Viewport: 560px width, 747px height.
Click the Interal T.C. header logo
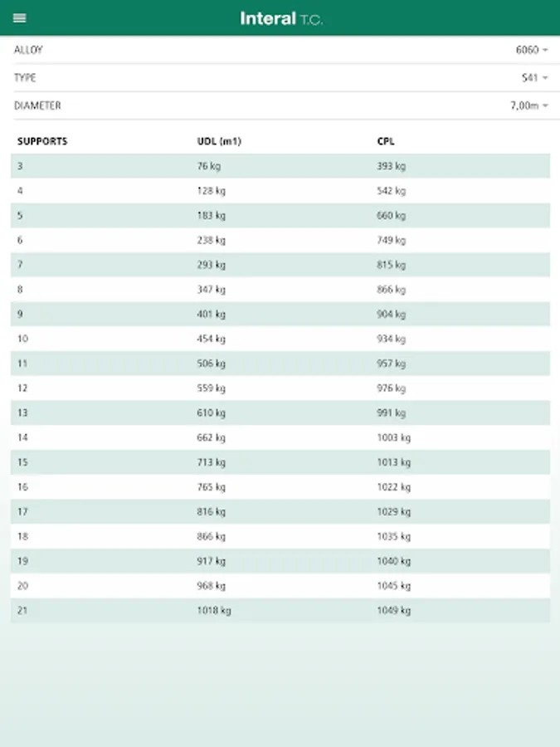point(280,18)
